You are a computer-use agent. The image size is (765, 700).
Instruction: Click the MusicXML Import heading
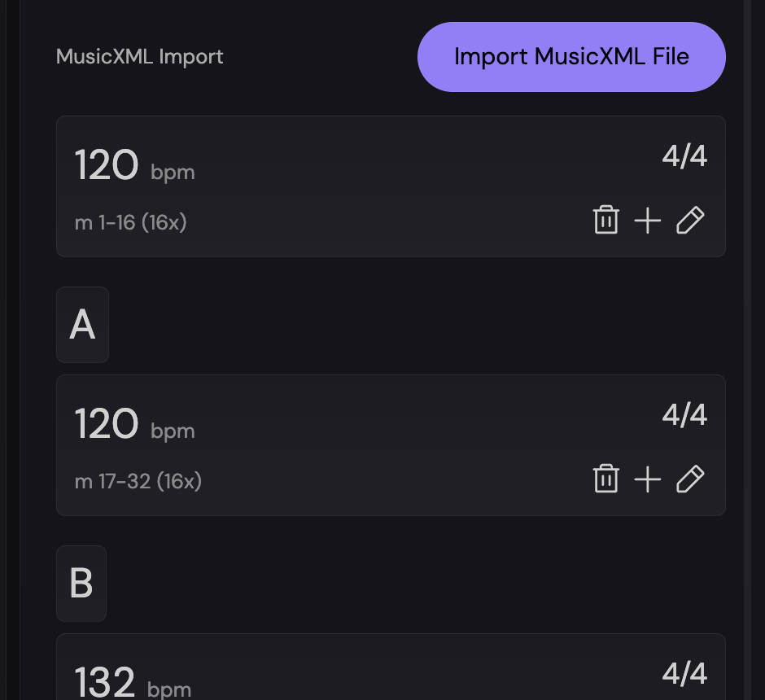pos(139,57)
